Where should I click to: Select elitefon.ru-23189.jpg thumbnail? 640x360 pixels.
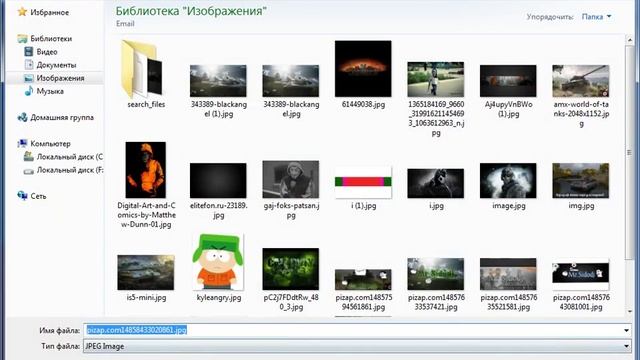point(218,180)
